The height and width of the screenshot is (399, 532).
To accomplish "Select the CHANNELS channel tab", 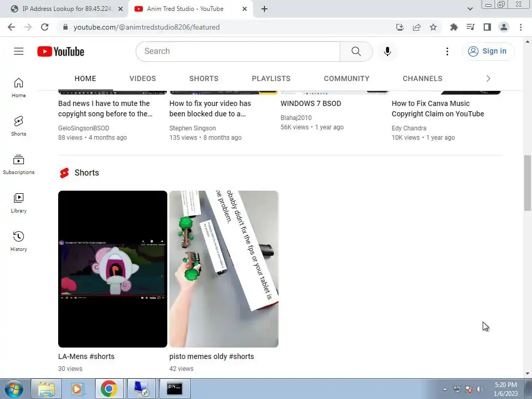I will click(422, 79).
